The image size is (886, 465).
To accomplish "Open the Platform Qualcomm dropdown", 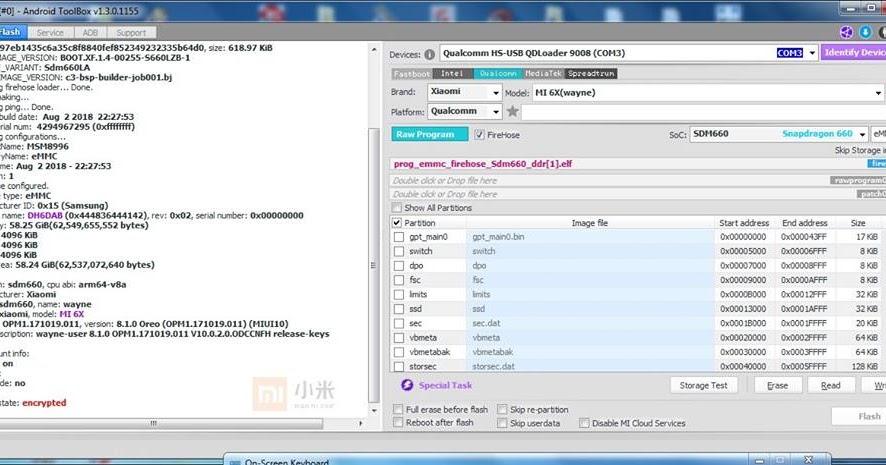I will (x=496, y=111).
